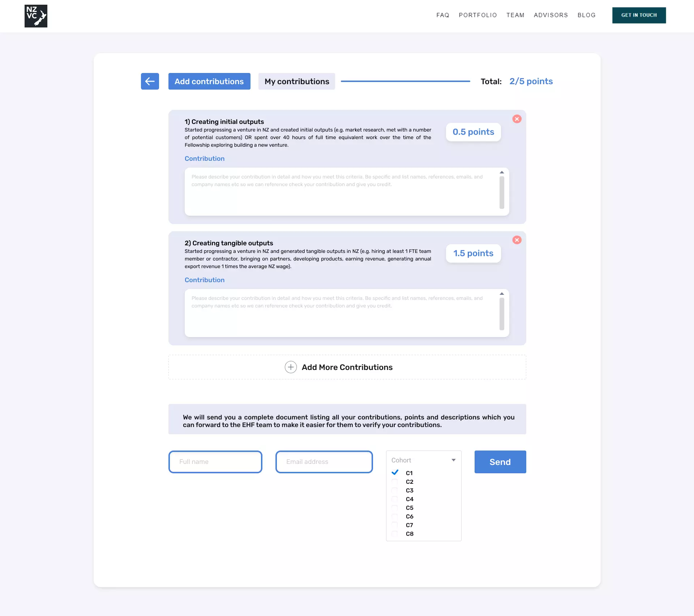
Task: Switch to My contributions tab
Action: coord(297,81)
